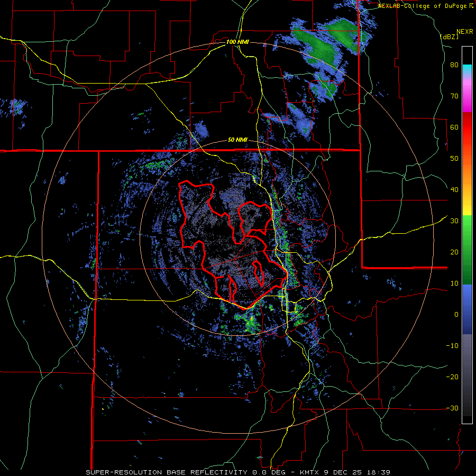Viewport: 476px width, 476px height.
Task: Click the 40 value on the dBZ scale
Action: click(x=454, y=190)
